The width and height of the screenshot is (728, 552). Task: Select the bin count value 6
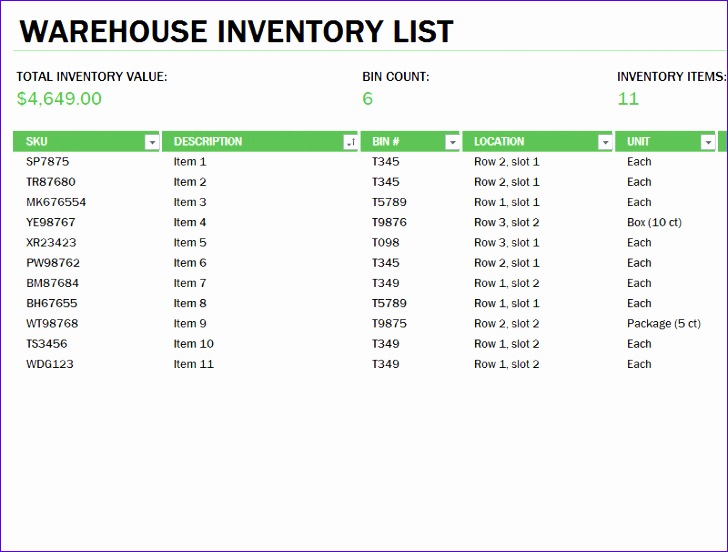(x=367, y=98)
